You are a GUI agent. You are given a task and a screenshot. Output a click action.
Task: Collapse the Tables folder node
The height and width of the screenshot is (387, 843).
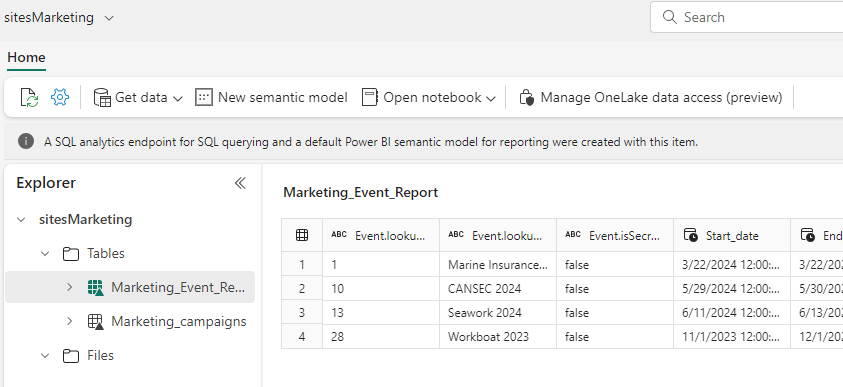point(45,253)
